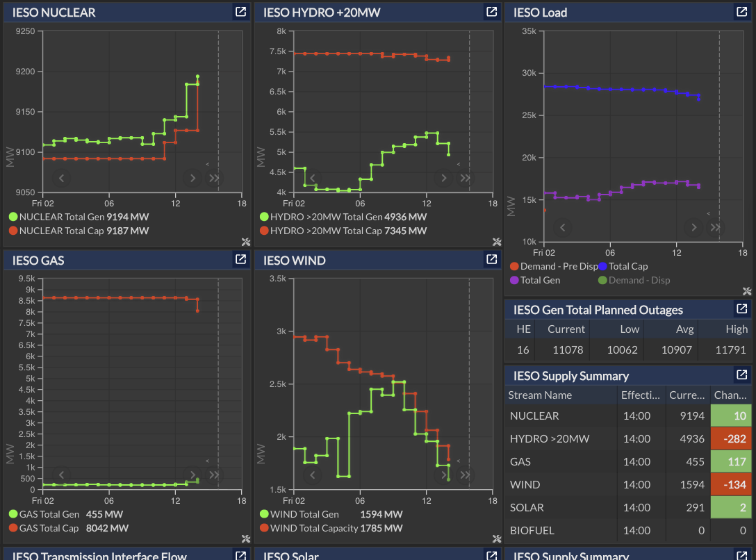Click the IESO WIND panel title
The image size is (756, 560).
pyautogui.click(x=294, y=261)
